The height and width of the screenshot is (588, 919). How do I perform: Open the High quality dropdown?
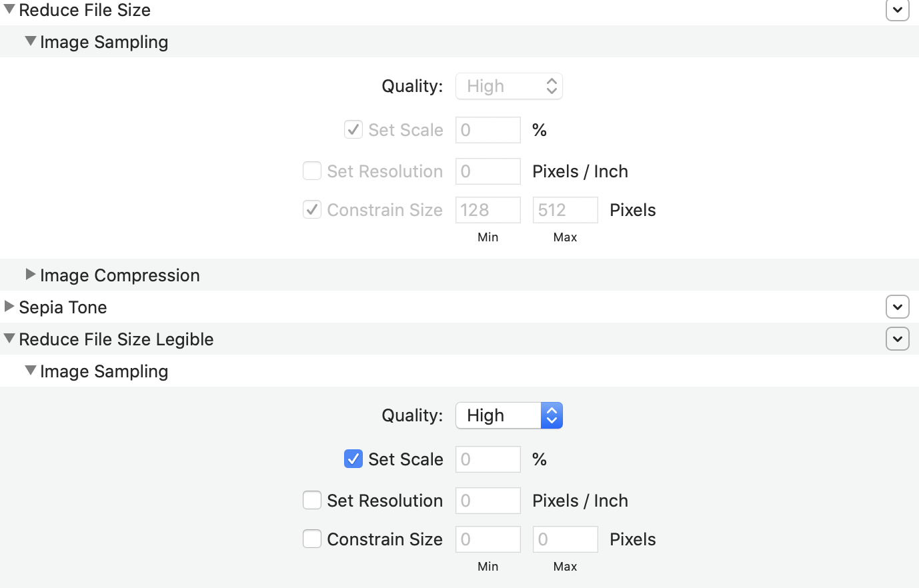(500, 415)
